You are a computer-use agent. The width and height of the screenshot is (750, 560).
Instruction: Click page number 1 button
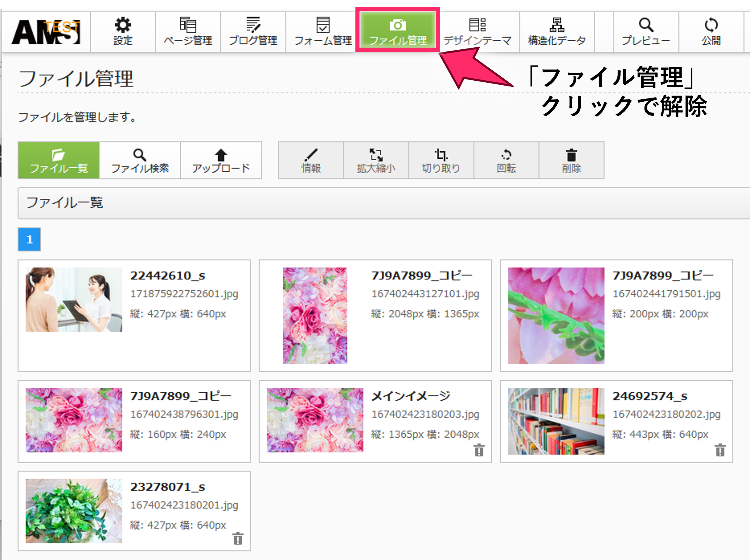30,240
